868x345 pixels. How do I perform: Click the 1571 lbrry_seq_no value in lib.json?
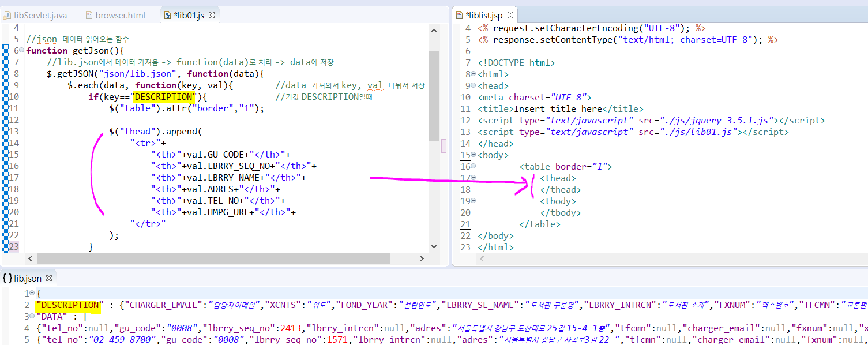337,339
